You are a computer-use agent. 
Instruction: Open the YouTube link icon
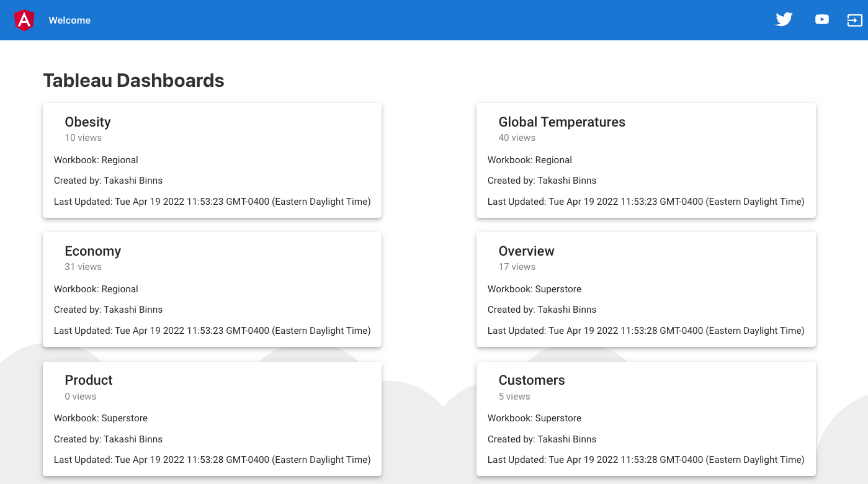pyautogui.click(x=822, y=20)
